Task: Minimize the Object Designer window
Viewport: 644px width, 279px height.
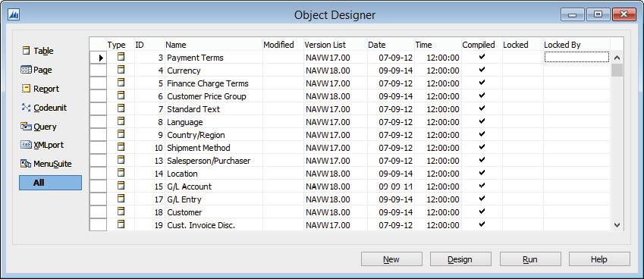Action: pyautogui.click(x=573, y=14)
